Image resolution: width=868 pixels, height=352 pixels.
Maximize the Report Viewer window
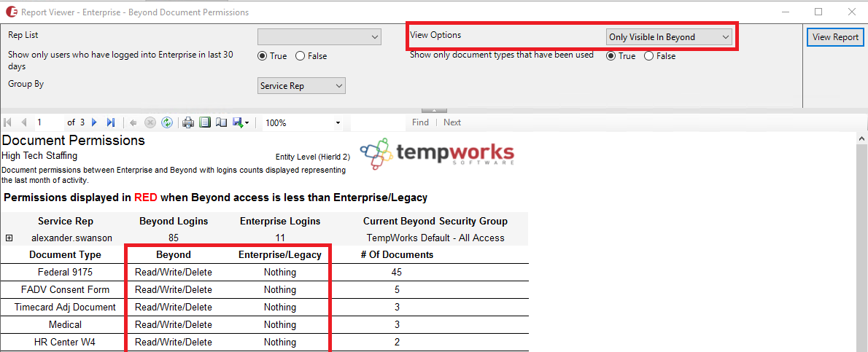click(818, 12)
